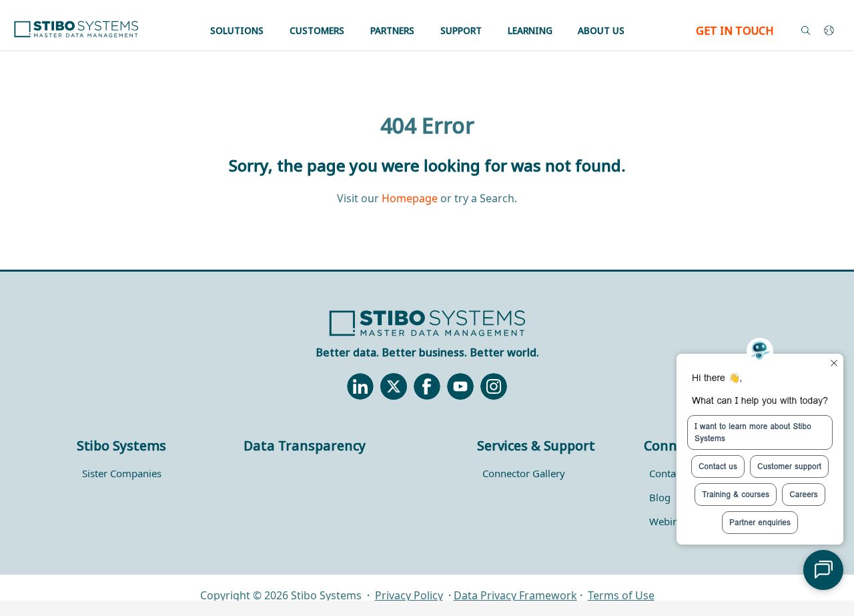This screenshot has height=616, width=854.
Task: Click the 'Services & Support' footer heading
Action: (536, 446)
